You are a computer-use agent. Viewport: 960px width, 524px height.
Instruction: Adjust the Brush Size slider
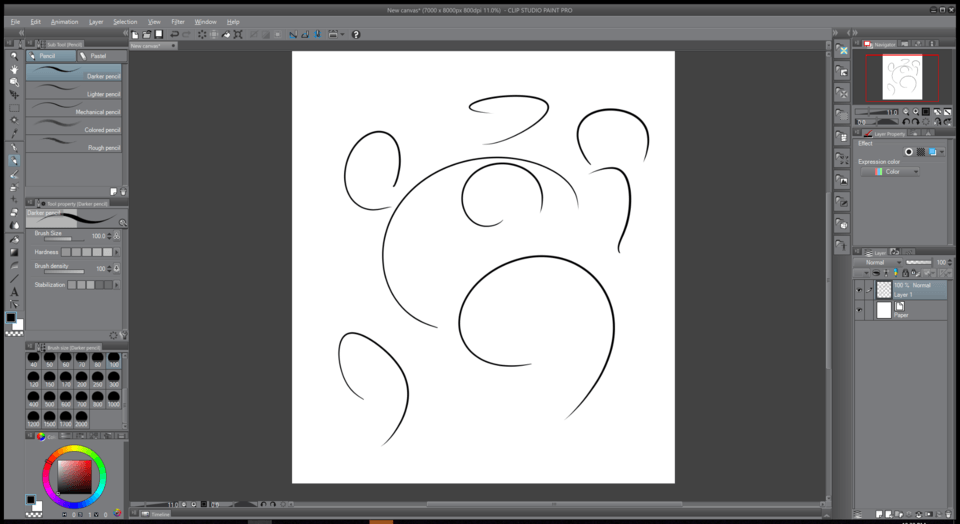click(x=58, y=239)
